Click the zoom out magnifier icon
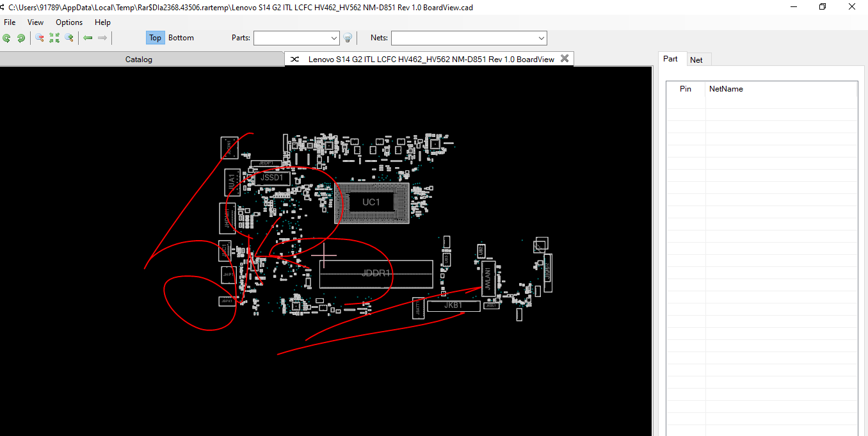 point(40,38)
